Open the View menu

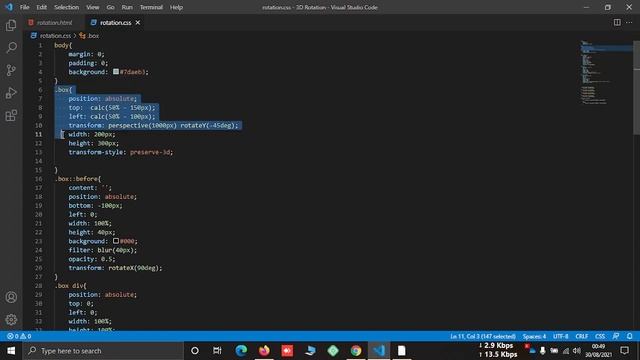coord(93,7)
